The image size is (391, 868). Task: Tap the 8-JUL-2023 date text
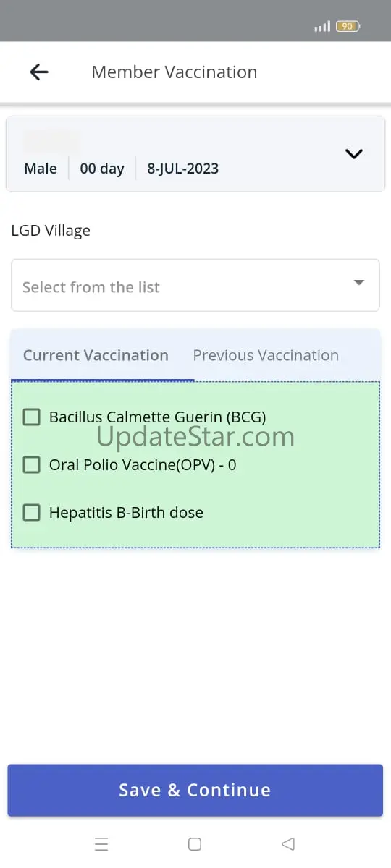pos(183,169)
